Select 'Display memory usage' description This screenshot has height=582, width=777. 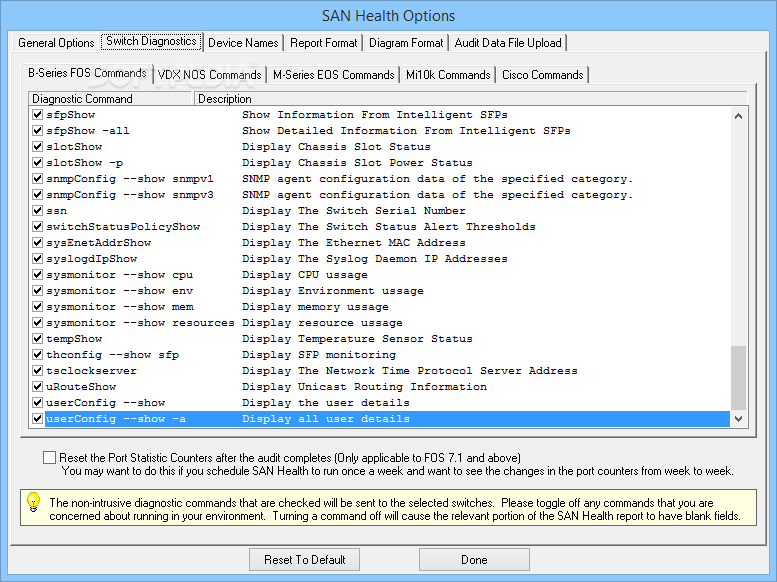(x=315, y=307)
